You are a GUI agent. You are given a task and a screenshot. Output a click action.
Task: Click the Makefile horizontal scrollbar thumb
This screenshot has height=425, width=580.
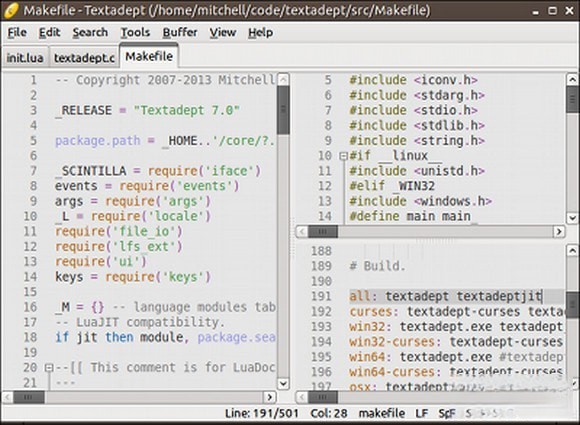tap(323, 397)
